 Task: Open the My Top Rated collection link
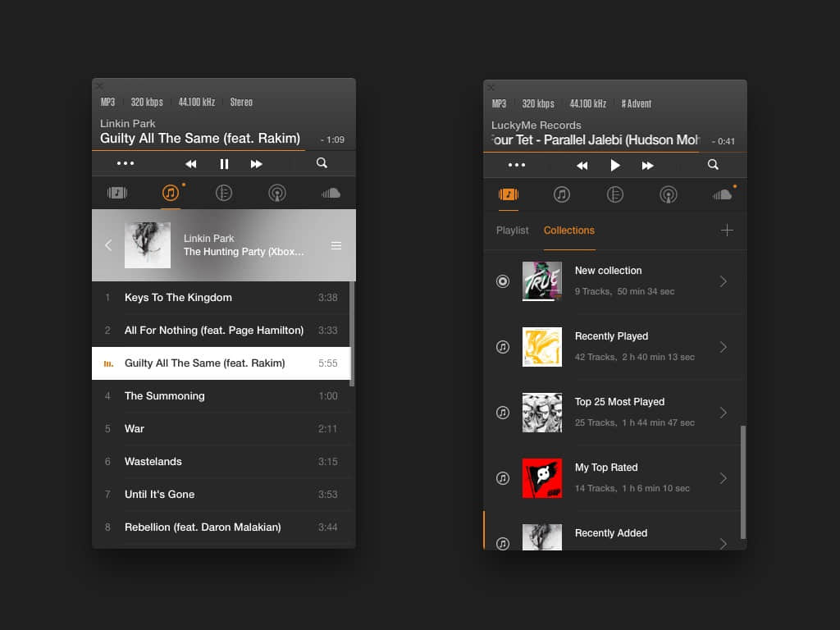tap(723, 478)
